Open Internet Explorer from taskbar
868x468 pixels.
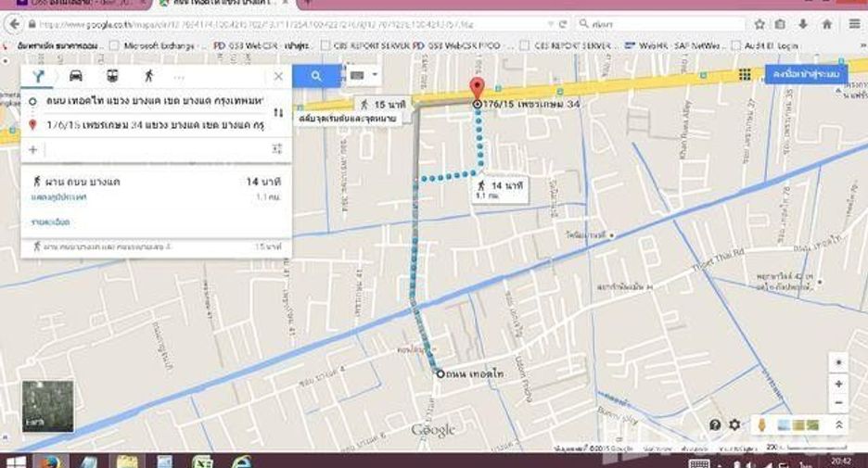click(x=241, y=462)
